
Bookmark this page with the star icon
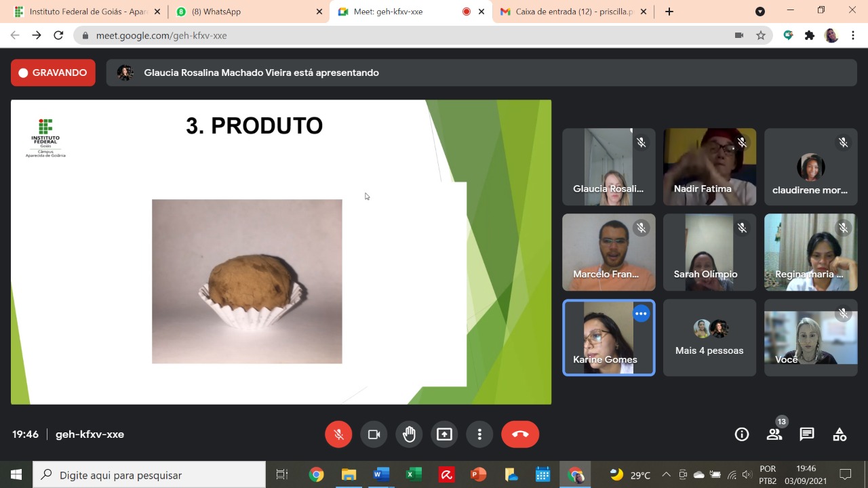click(761, 35)
